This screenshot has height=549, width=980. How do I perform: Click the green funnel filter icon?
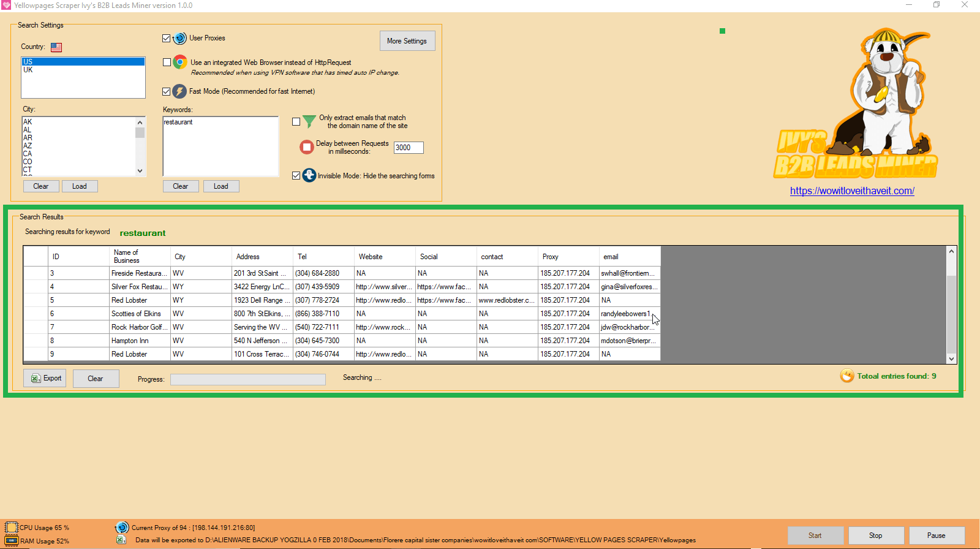click(309, 121)
